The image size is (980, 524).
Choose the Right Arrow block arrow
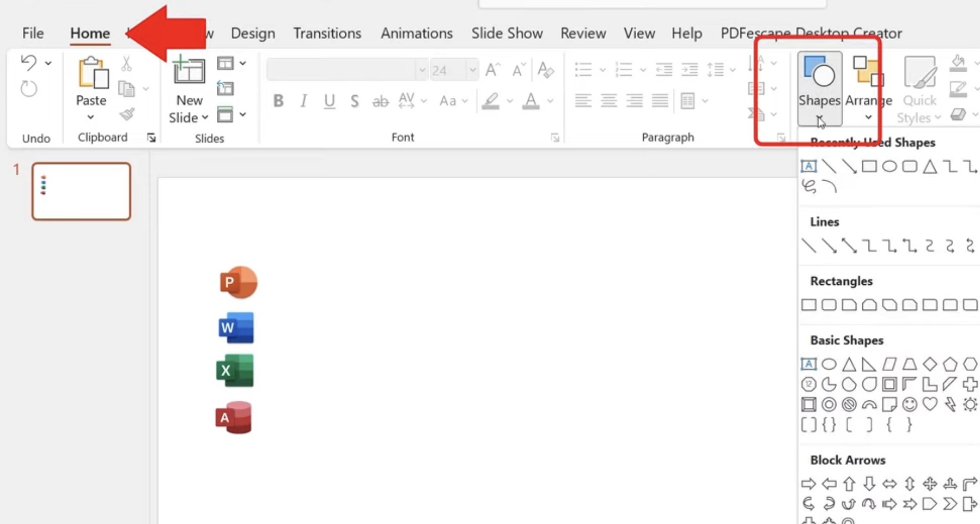(x=809, y=483)
